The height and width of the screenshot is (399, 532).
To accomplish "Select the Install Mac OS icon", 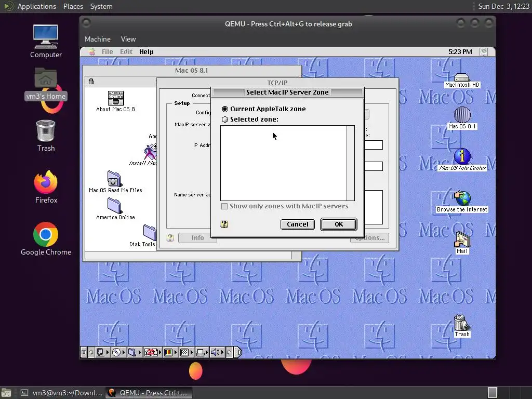I will pyautogui.click(x=150, y=152).
